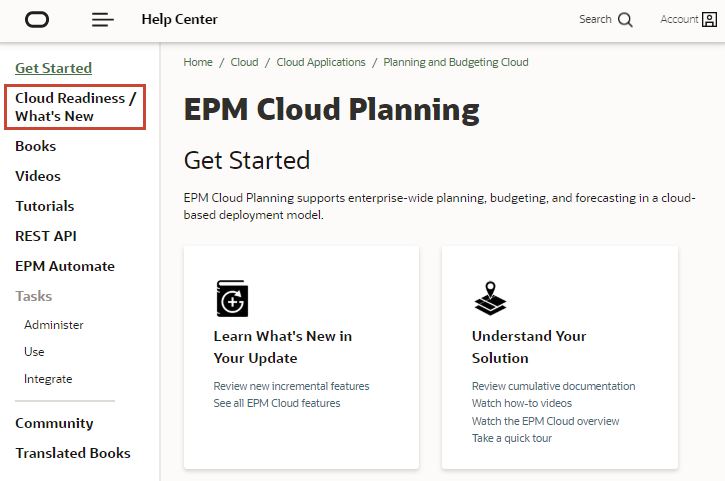This screenshot has height=481, width=725.
Task: Go to Books section
Action: (35, 146)
